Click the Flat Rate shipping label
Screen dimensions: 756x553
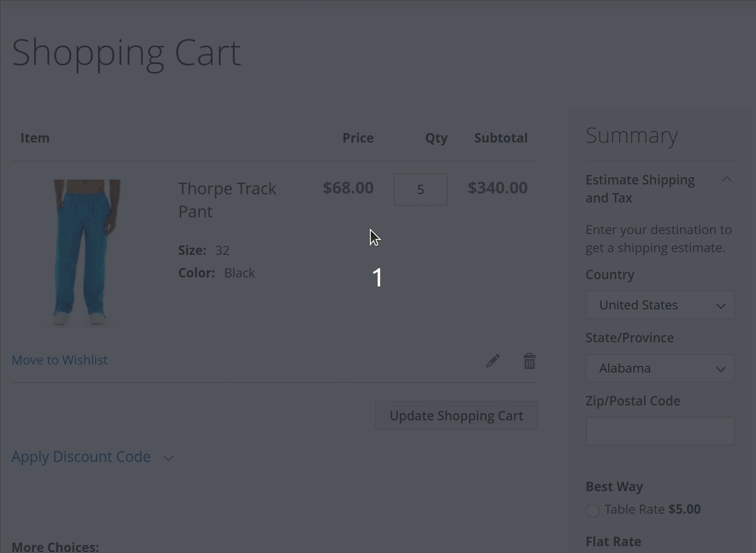613,541
